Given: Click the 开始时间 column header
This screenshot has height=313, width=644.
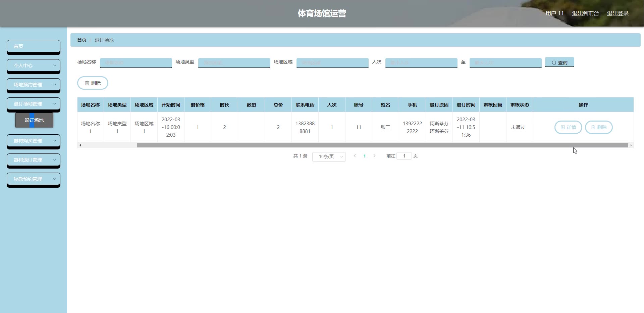Looking at the screenshot, I should pyautogui.click(x=171, y=105).
